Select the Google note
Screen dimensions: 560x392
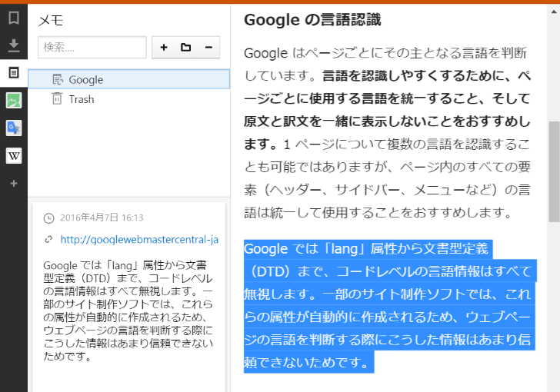pos(129,79)
